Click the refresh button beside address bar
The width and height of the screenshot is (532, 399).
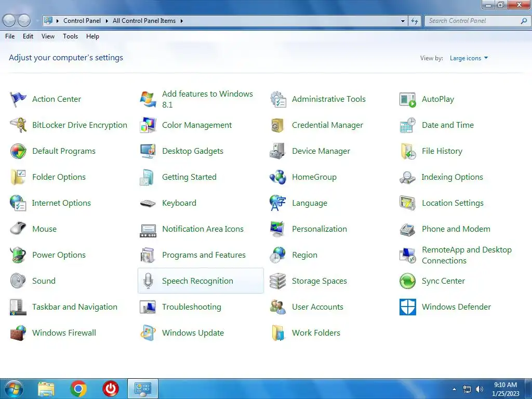(x=414, y=21)
